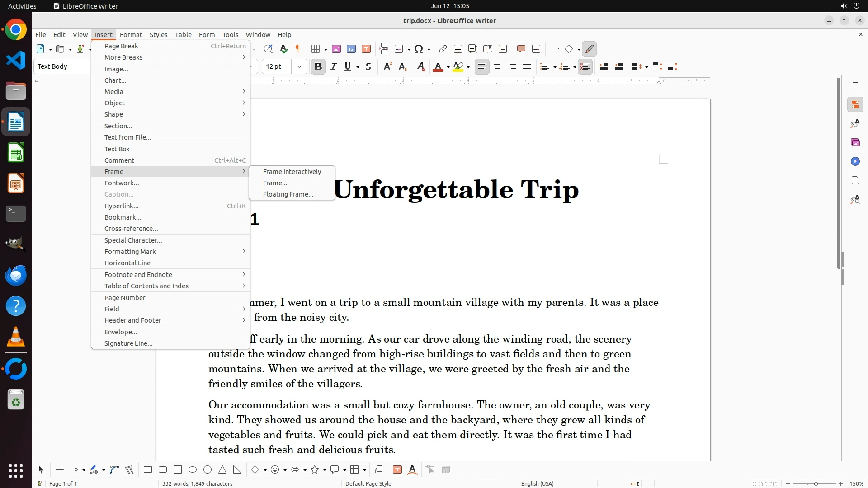Screen dimensions: 868x488
Task: Open the Format menu
Action: point(131,34)
